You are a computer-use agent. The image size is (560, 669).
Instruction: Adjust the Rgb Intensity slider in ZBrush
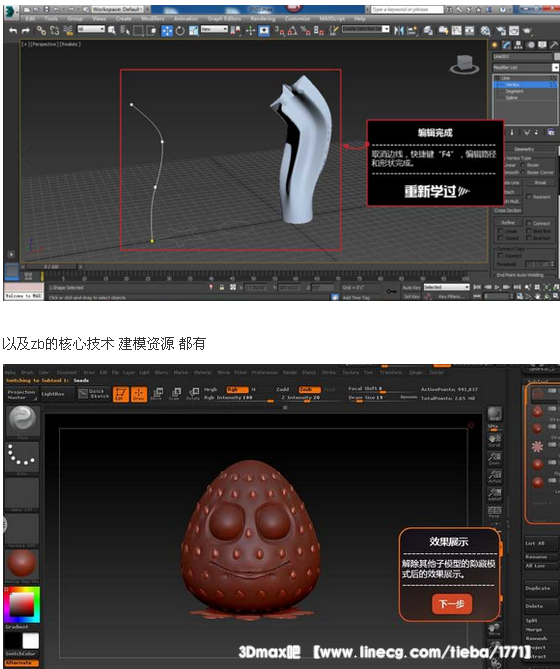(238, 398)
